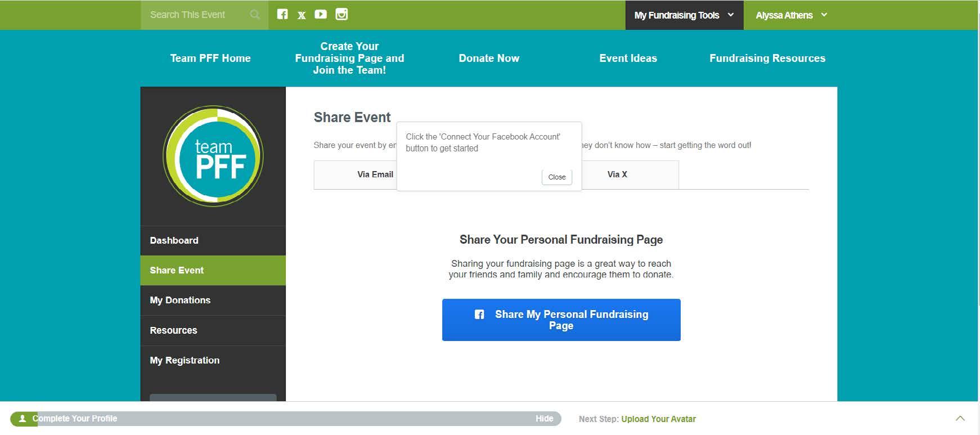Viewport: 980px width, 435px height.
Task: Expand the bottom profile panel chevron
Action: point(960,418)
